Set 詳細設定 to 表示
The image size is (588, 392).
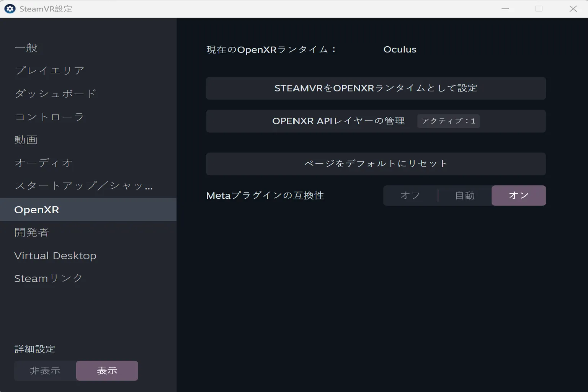(107, 371)
